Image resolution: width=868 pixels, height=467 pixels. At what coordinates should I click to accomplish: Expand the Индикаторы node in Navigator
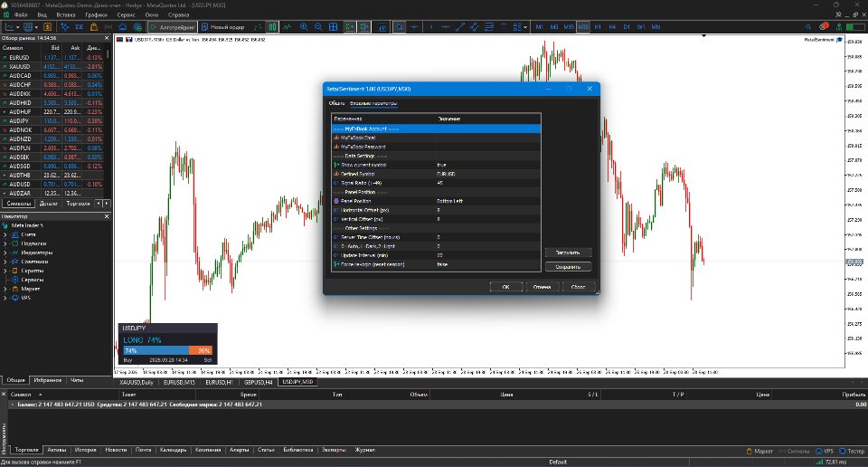click(x=5, y=253)
